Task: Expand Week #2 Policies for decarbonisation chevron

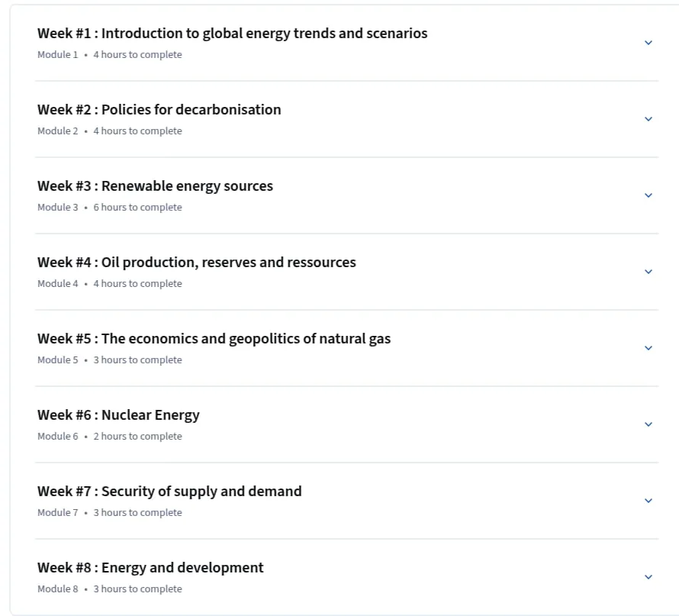Action: point(648,119)
